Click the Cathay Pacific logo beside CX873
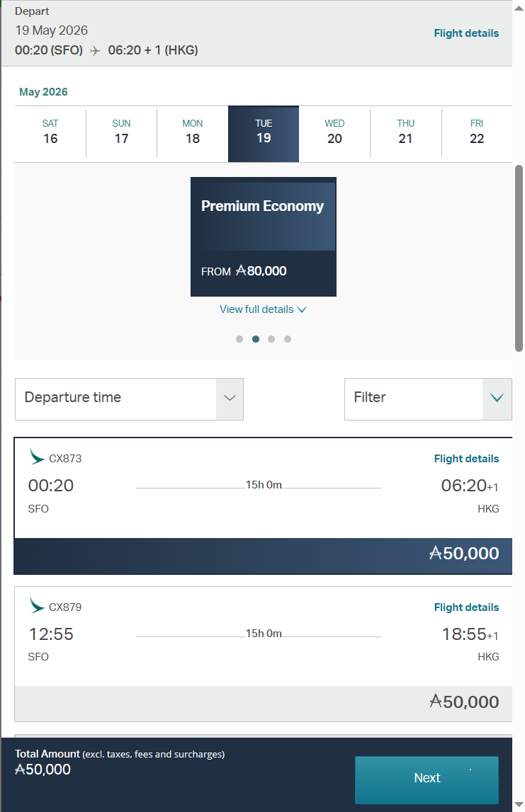Screen dimensions: 525x812 37,457
